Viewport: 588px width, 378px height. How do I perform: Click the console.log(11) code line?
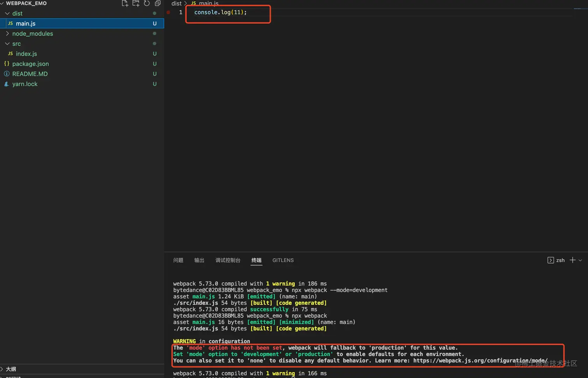coord(220,12)
